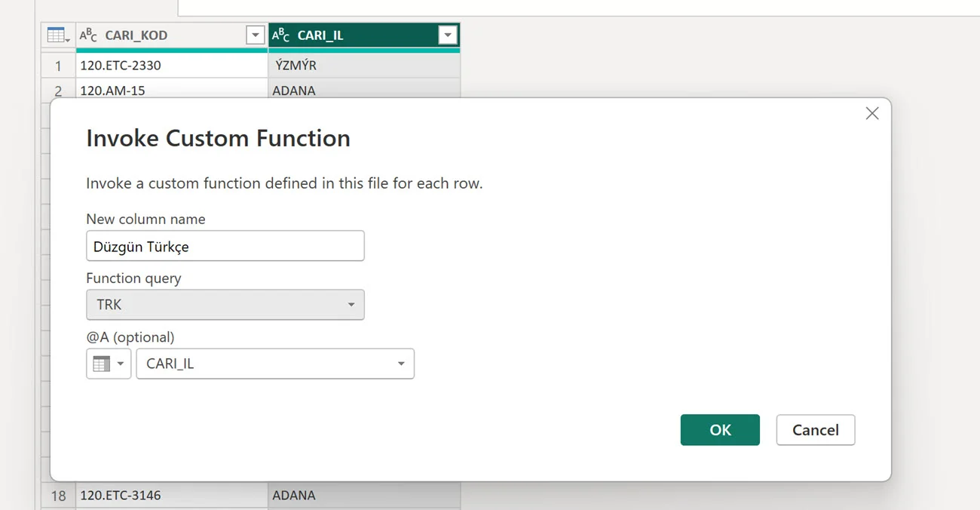The width and height of the screenshot is (980, 510).
Task: Click the New column name text field
Action: pyautogui.click(x=225, y=247)
